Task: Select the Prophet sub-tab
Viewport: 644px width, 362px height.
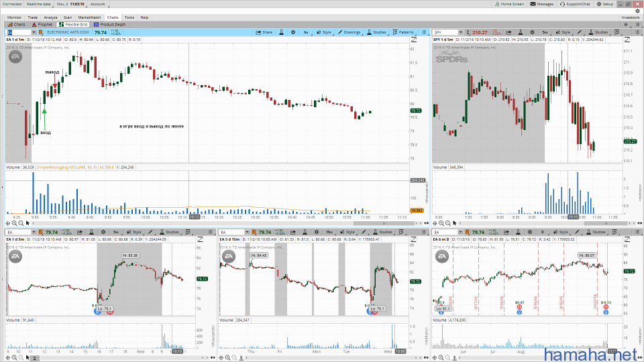Action: pyautogui.click(x=42, y=25)
